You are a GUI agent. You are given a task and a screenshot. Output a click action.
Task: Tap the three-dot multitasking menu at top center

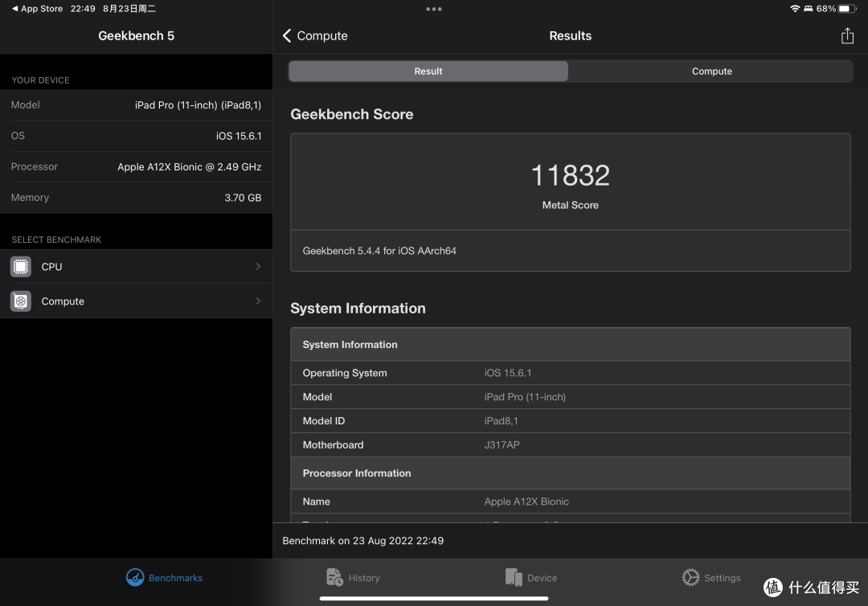click(434, 9)
